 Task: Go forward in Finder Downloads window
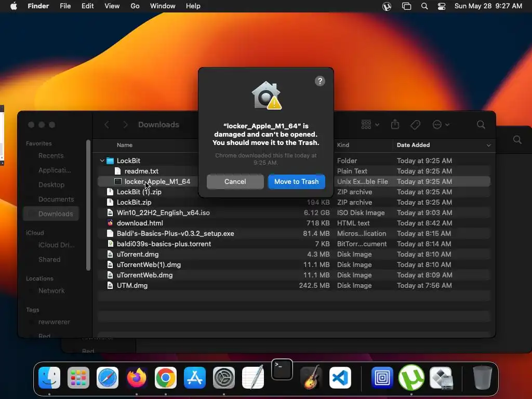126,125
